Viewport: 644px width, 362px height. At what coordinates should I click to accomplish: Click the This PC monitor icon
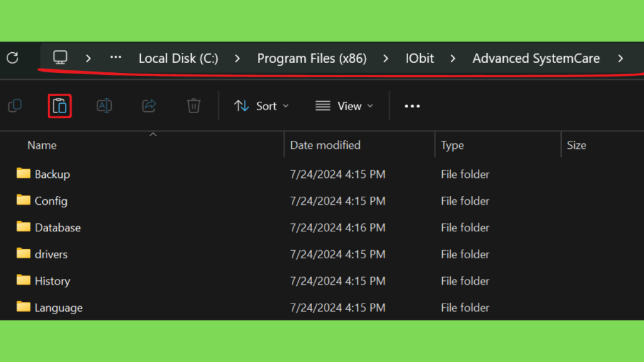pyautogui.click(x=60, y=57)
